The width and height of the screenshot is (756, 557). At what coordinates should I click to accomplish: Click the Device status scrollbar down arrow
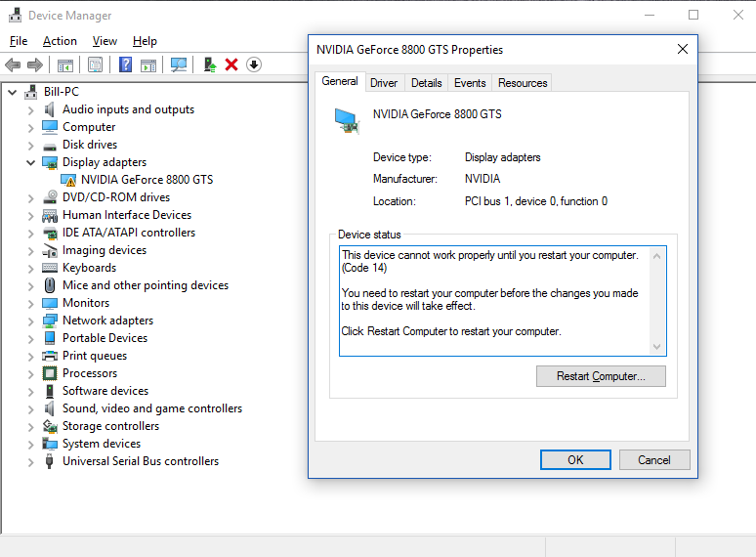pyautogui.click(x=656, y=347)
